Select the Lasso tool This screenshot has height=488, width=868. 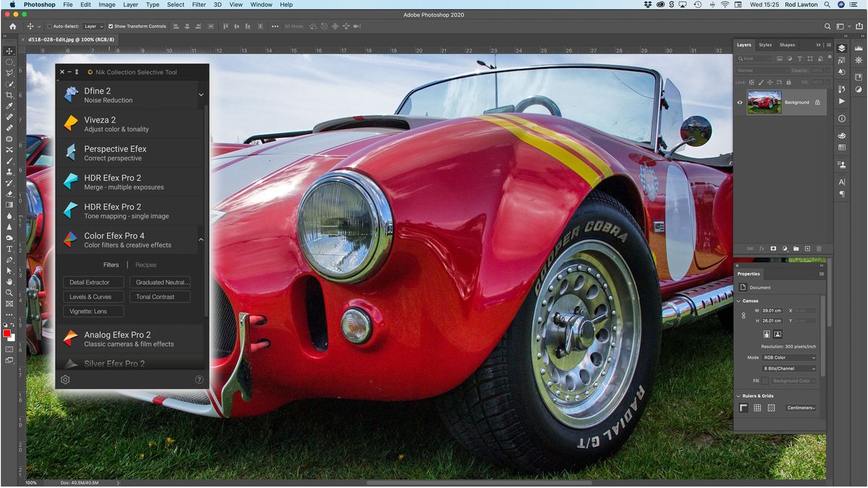click(9, 73)
